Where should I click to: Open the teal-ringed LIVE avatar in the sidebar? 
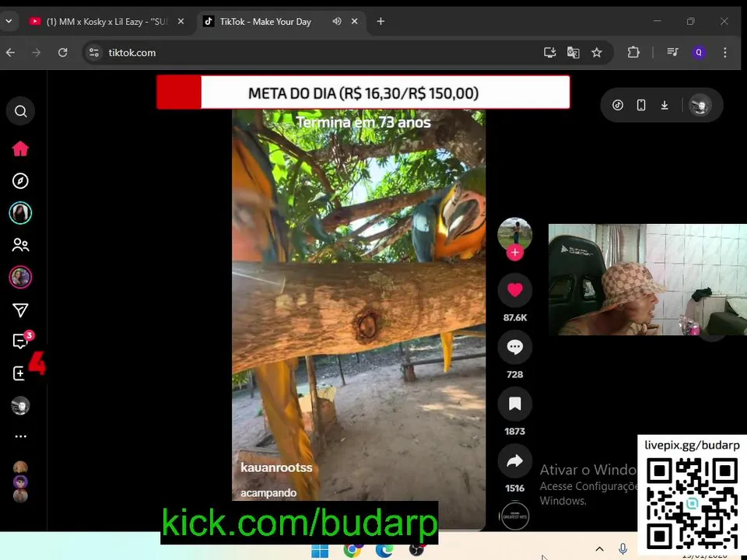pyautogui.click(x=20, y=213)
